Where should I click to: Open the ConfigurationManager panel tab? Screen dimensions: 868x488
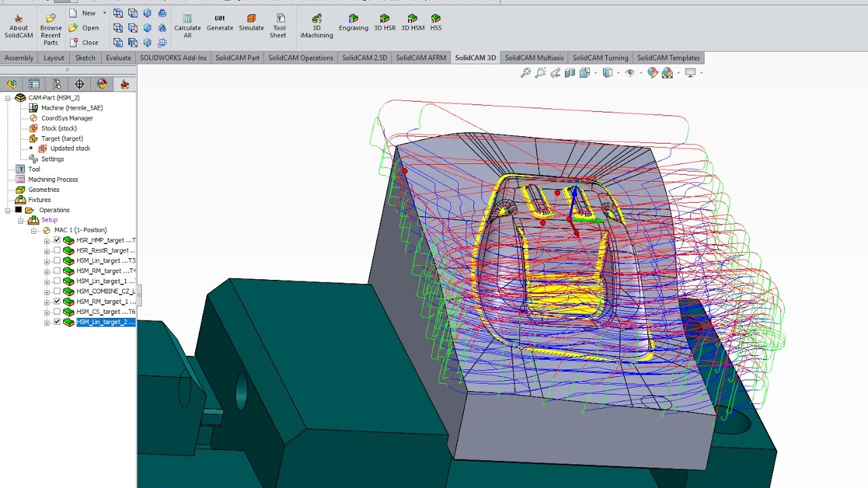point(57,84)
